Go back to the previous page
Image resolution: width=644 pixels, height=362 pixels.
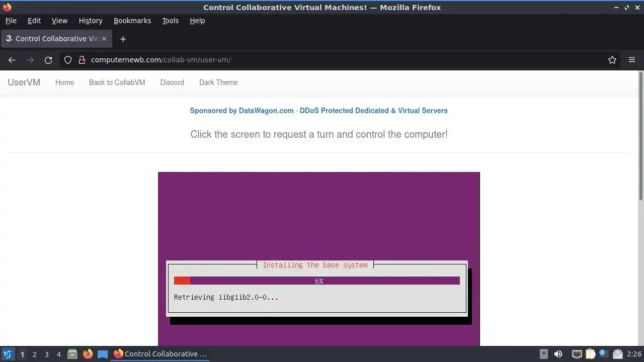[12, 60]
